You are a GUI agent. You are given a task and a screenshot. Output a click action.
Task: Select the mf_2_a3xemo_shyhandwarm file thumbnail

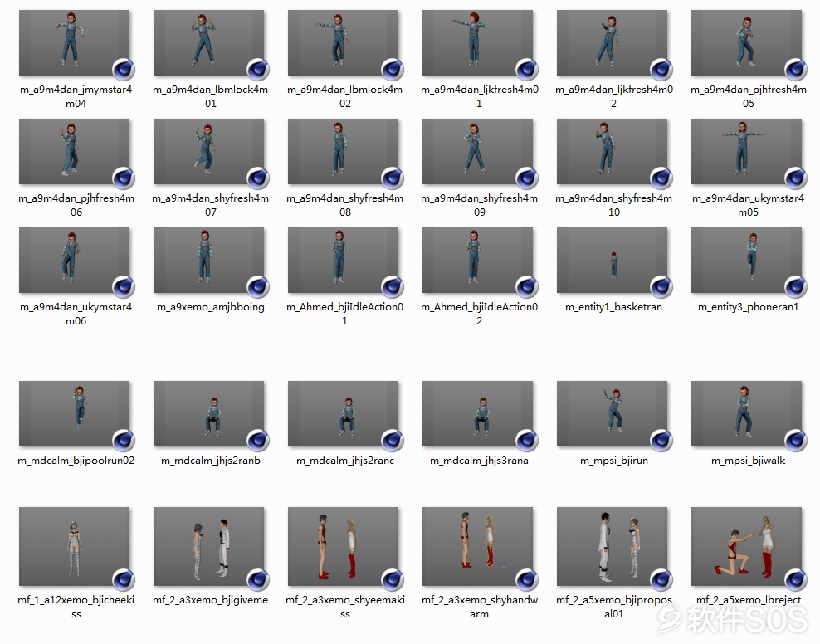pos(477,546)
